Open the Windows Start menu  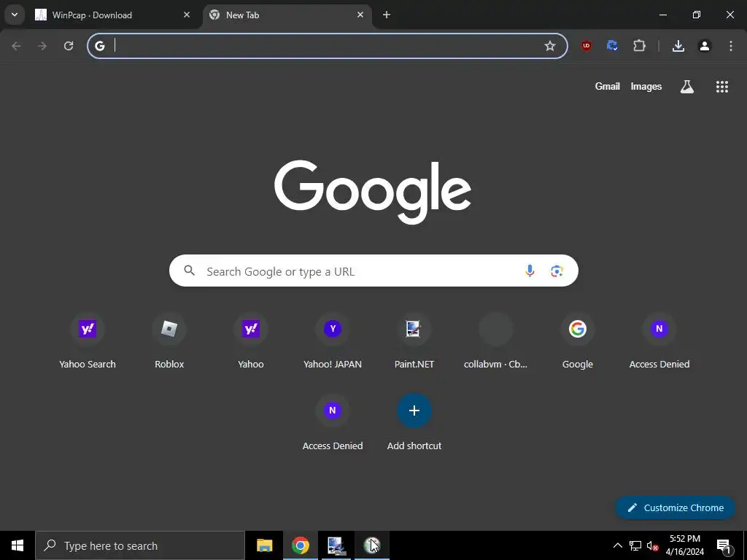coord(18,545)
